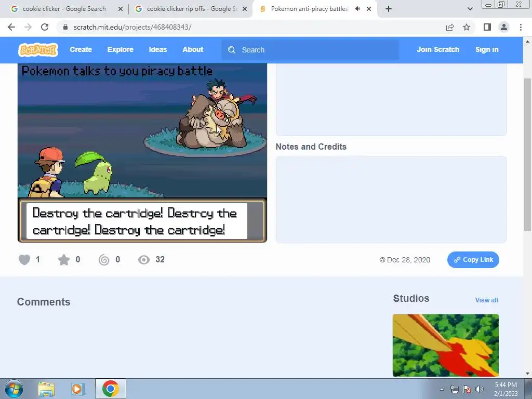Open the Explore menu item
The height and width of the screenshot is (399, 532).
(120, 49)
